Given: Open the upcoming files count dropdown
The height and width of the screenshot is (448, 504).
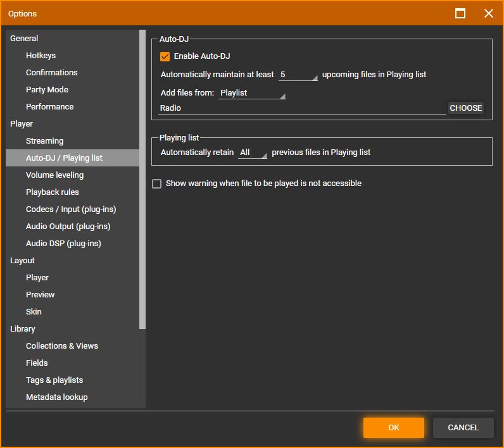Looking at the screenshot, I should pos(298,75).
